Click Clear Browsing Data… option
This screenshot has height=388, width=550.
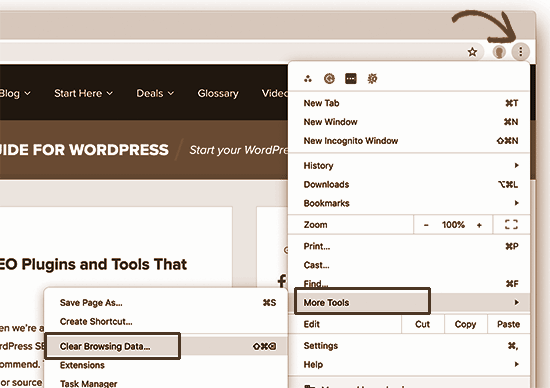tap(166, 346)
